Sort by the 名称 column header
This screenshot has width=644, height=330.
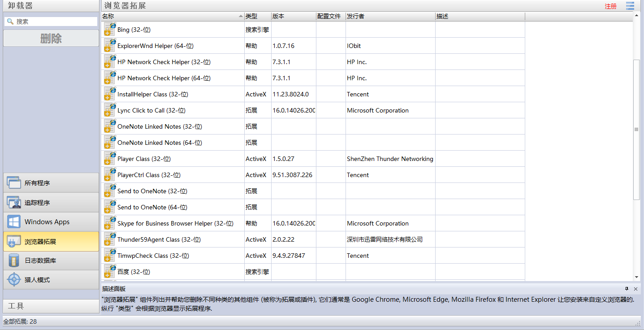point(173,16)
